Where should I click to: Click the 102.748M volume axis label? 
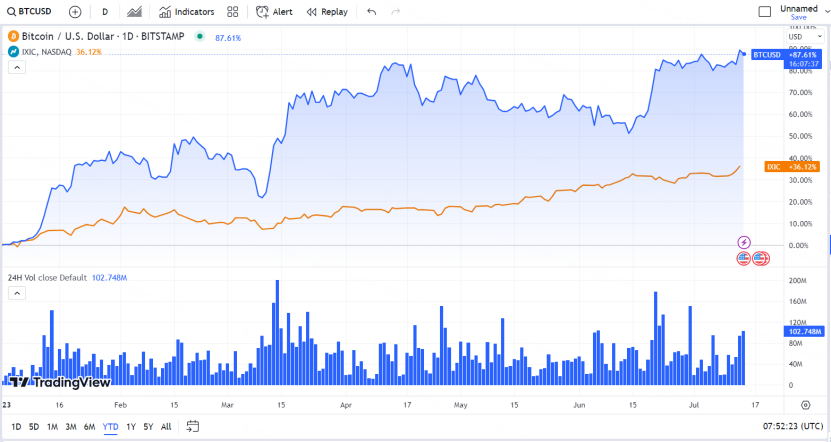coord(803,332)
